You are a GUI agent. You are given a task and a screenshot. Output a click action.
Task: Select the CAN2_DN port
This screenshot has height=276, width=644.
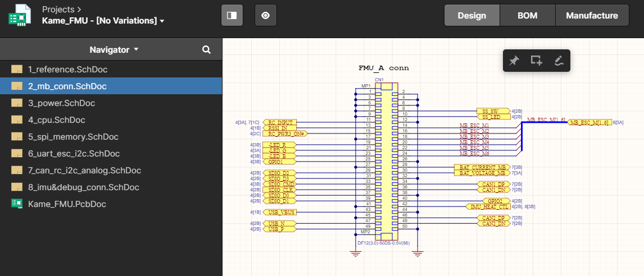pos(494,223)
